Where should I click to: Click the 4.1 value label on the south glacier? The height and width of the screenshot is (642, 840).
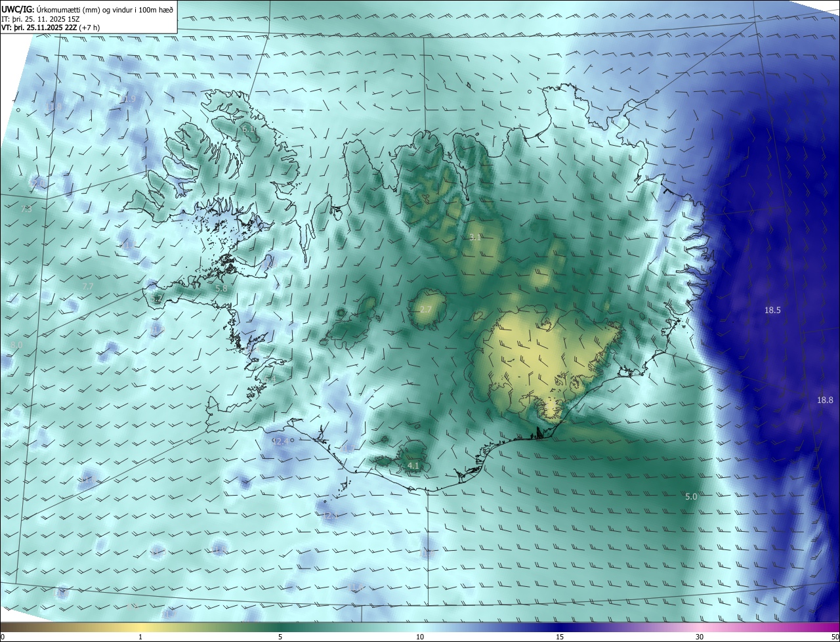[x=413, y=465]
